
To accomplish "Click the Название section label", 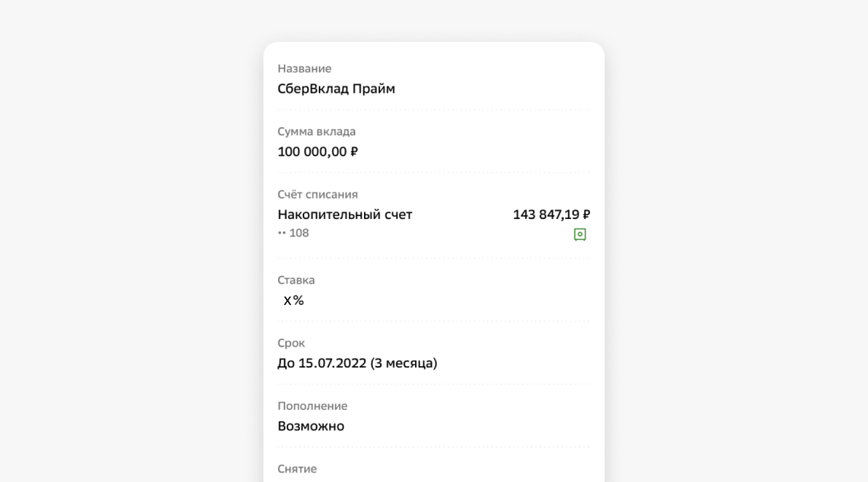I will pyautogui.click(x=304, y=68).
